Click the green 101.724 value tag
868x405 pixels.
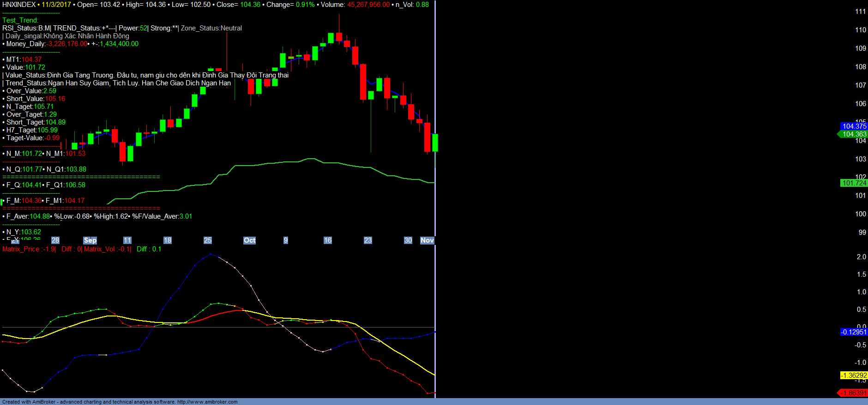click(x=854, y=183)
